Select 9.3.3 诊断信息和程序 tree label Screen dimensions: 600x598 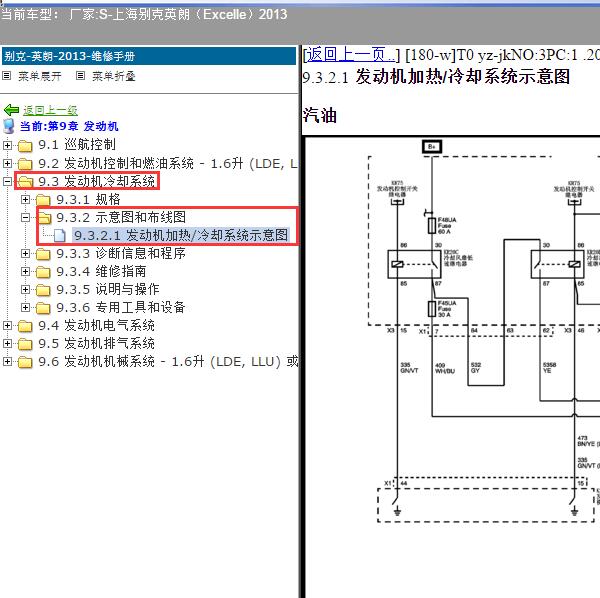(x=121, y=253)
